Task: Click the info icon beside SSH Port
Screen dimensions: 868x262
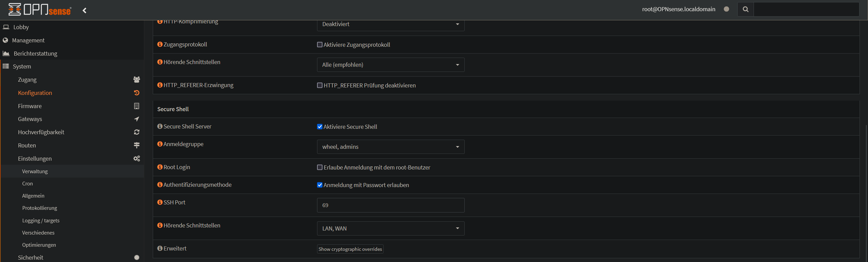Action: [160, 202]
